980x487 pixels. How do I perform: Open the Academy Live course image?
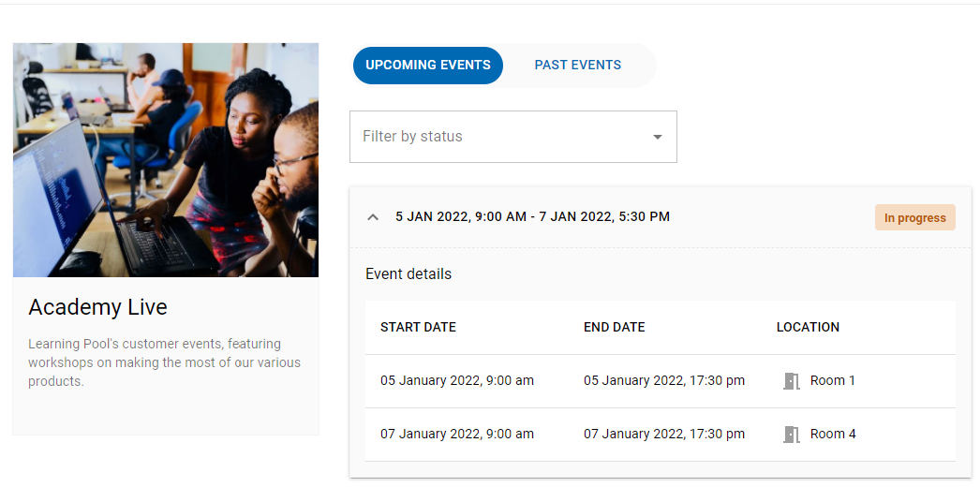(166, 160)
